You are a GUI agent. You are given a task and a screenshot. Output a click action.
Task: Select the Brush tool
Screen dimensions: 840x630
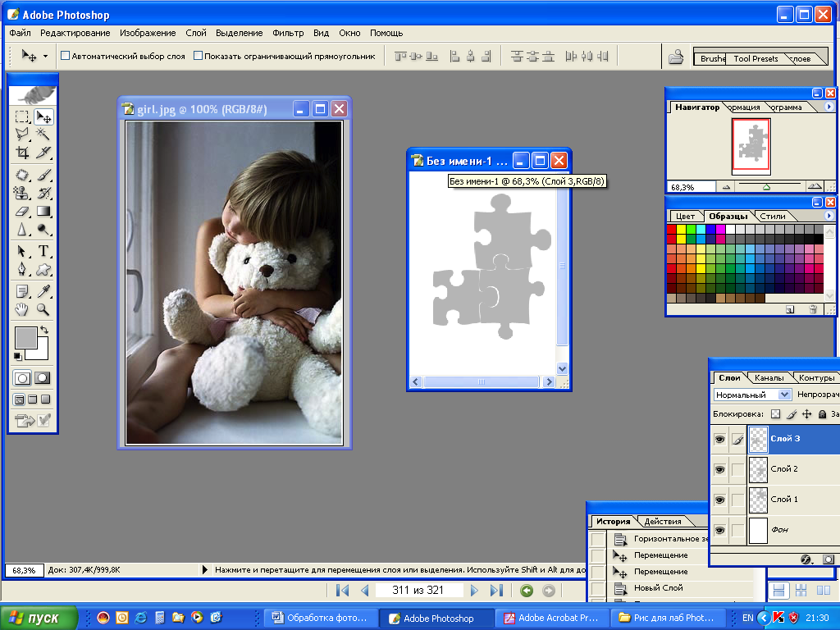(x=43, y=175)
